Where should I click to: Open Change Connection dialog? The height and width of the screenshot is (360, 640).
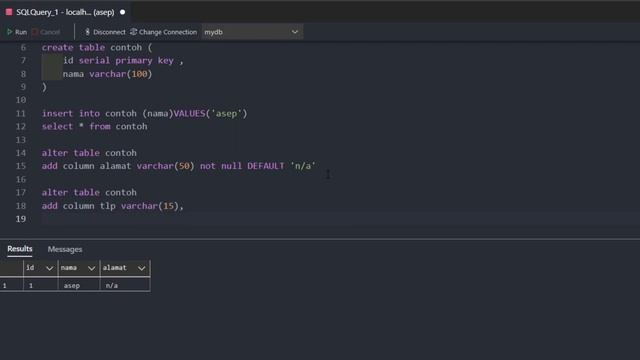[x=163, y=32]
